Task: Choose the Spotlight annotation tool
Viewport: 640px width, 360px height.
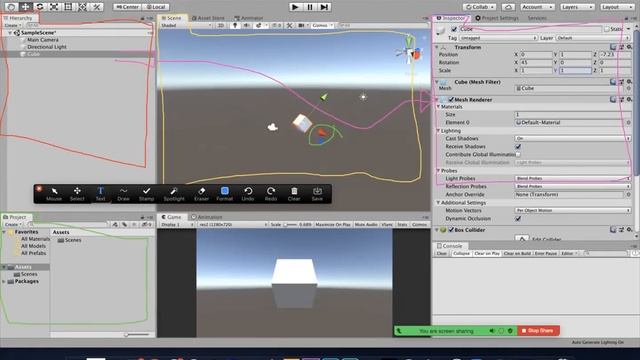Action: (174, 194)
